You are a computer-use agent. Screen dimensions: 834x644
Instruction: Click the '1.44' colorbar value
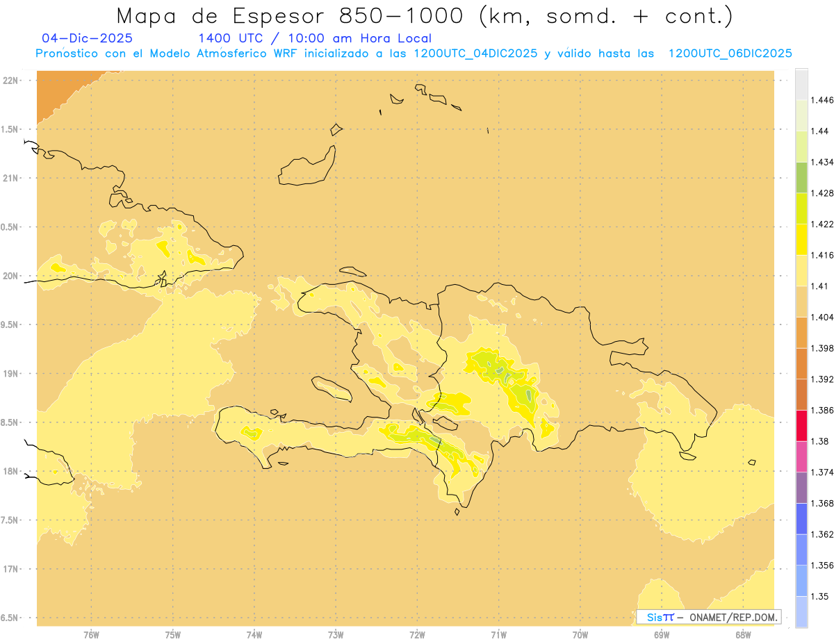pos(819,131)
